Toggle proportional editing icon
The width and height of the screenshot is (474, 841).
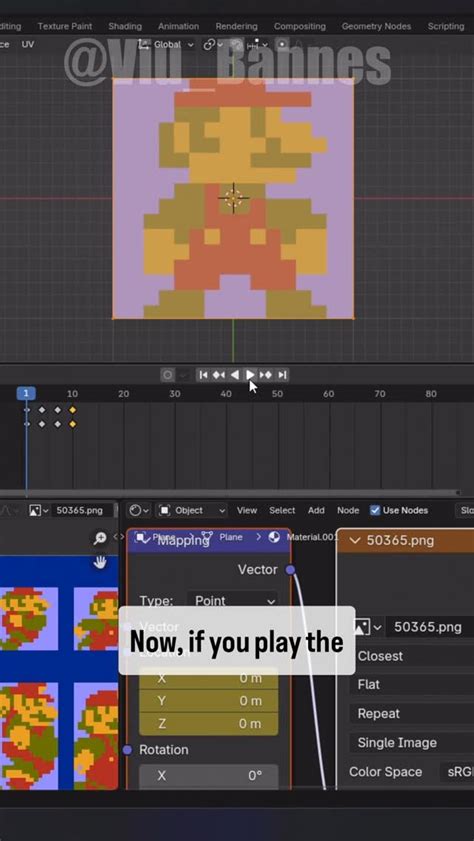[283, 45]
